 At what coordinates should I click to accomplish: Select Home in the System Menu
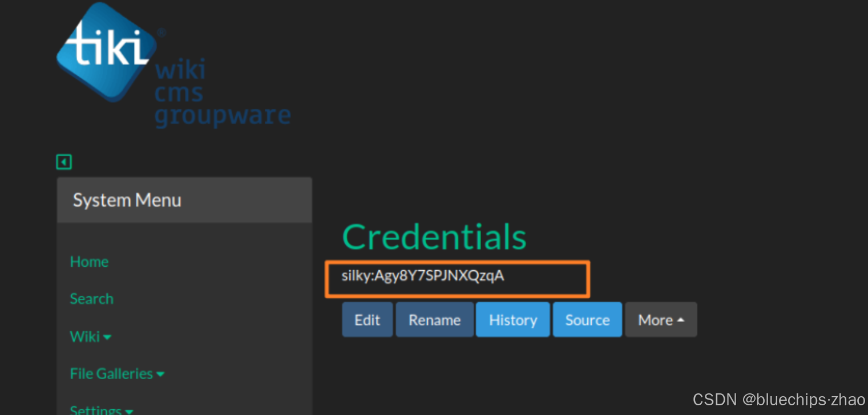click(89, 262)
